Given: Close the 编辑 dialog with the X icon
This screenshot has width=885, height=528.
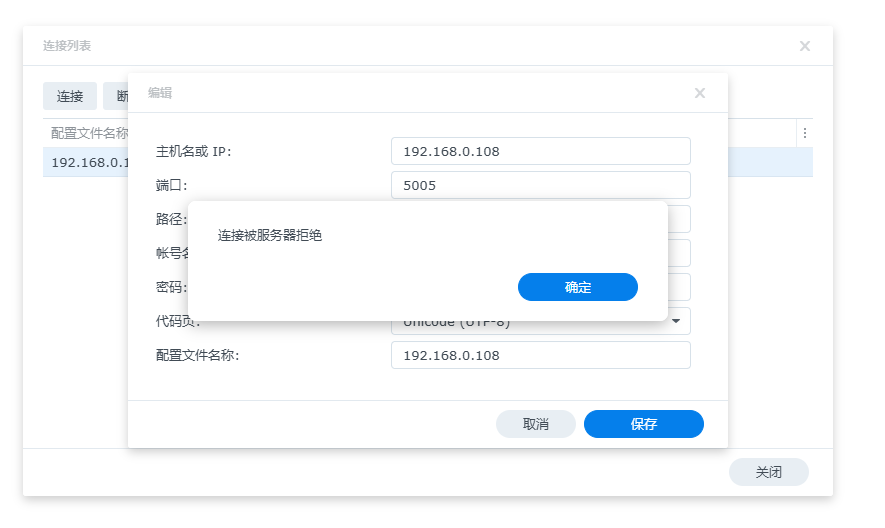Looking at the screenshot, I should tap(700, 93).
